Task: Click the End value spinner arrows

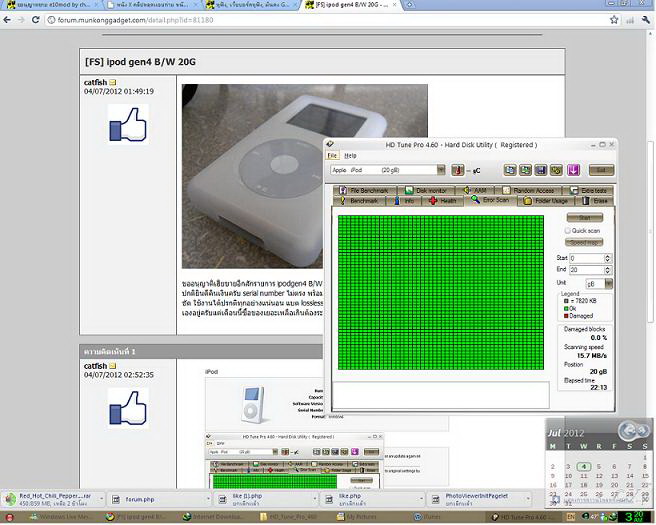Action: click(608, 270)
